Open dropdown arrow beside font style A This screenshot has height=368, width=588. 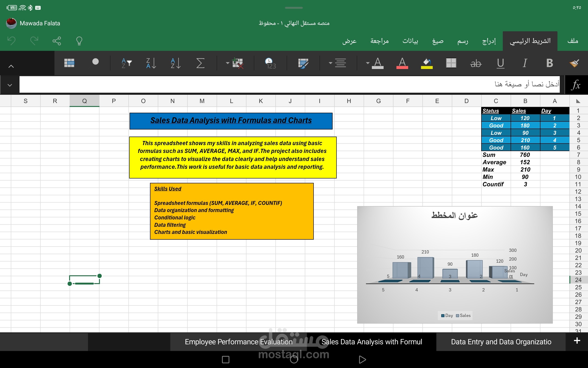367,63
